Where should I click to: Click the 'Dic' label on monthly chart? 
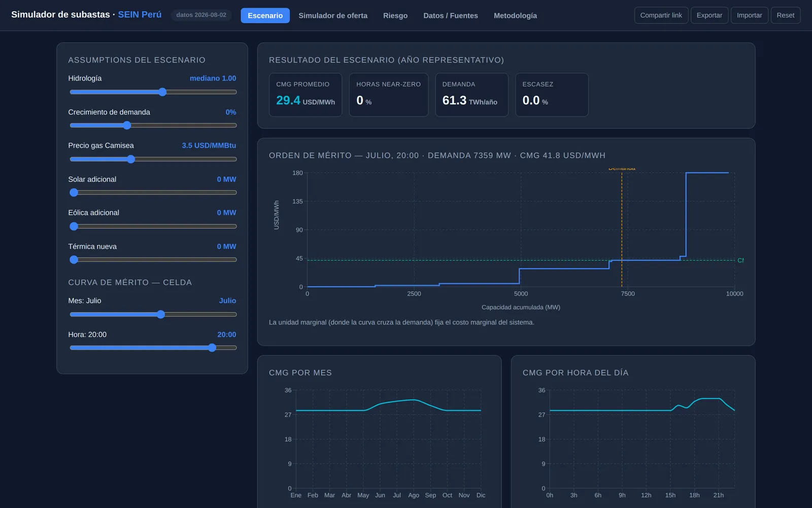point(481,495)
